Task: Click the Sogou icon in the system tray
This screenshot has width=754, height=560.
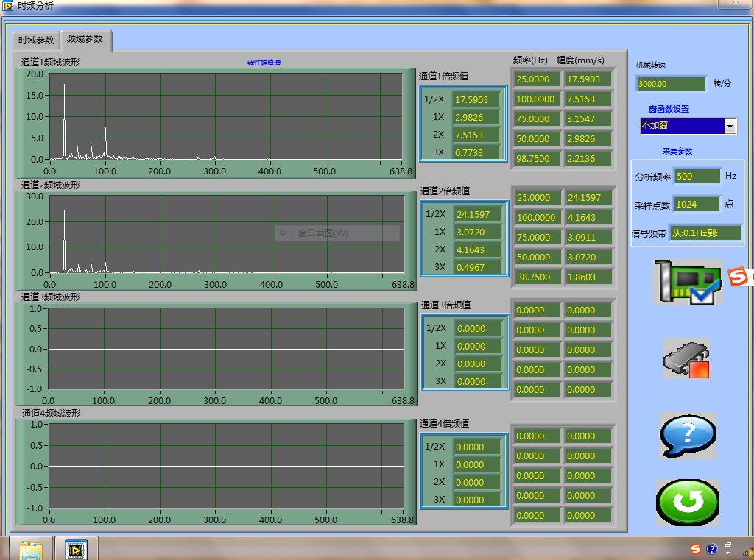Action: tap(696, 549)
